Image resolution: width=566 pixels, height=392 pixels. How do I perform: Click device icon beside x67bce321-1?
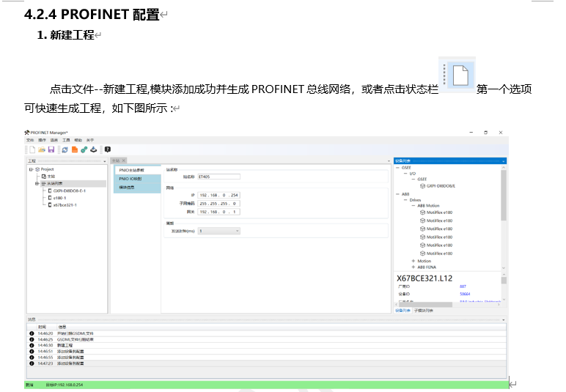click(x=50, y=205)
